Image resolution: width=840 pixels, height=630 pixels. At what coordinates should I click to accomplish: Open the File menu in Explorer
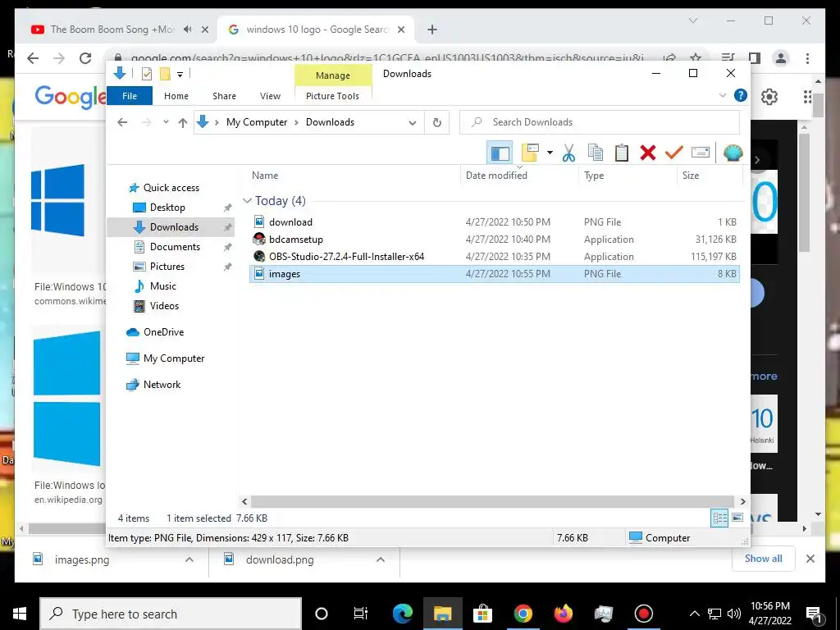(x=130, y=96)
